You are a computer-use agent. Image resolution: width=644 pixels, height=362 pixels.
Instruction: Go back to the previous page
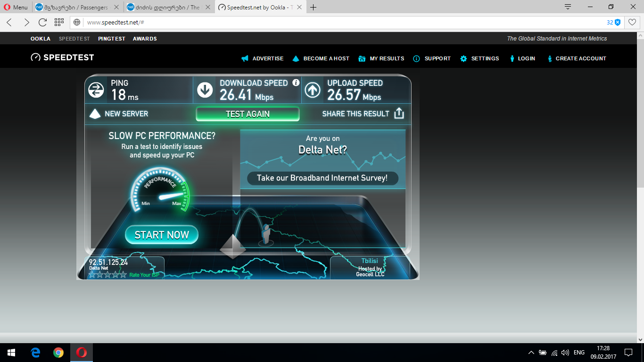(9, 22)
